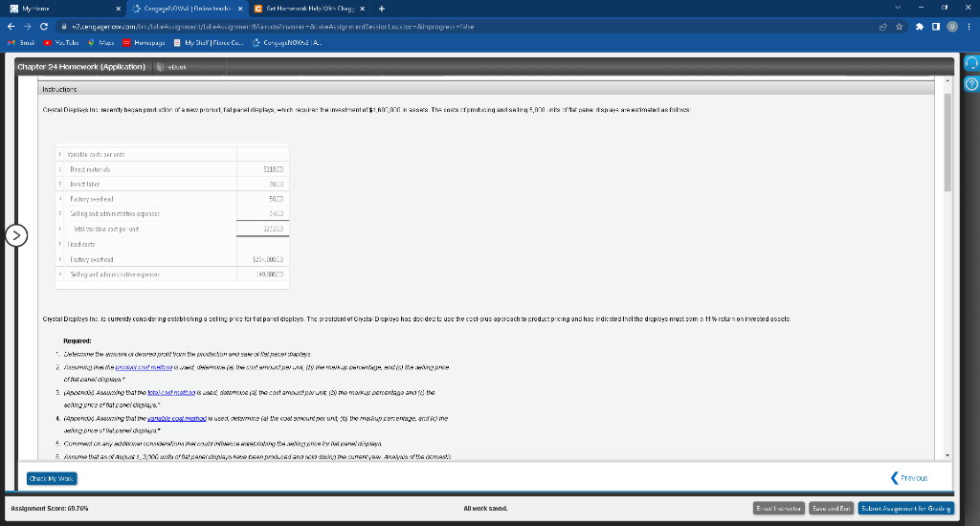The height and width of the screenshot is (526, 980).
Task: Click the browser forward arrow
Action: 27,27
